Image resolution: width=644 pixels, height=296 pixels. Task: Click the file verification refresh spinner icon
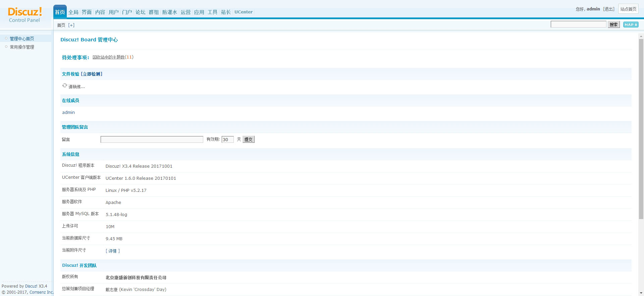tap(65, 86)
